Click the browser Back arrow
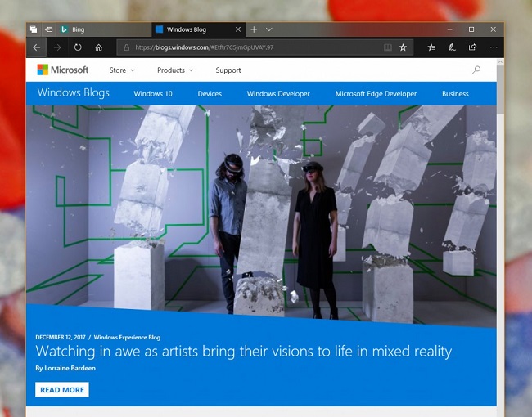This screenshot has width=532, height=417. point(37,47)
